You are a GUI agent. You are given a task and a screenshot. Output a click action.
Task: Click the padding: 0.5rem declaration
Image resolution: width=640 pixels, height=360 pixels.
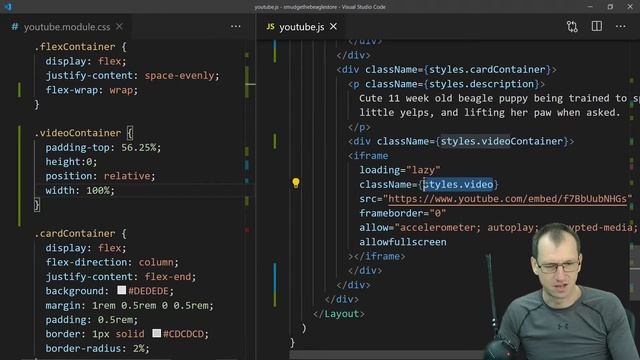(x=92, y=320)
